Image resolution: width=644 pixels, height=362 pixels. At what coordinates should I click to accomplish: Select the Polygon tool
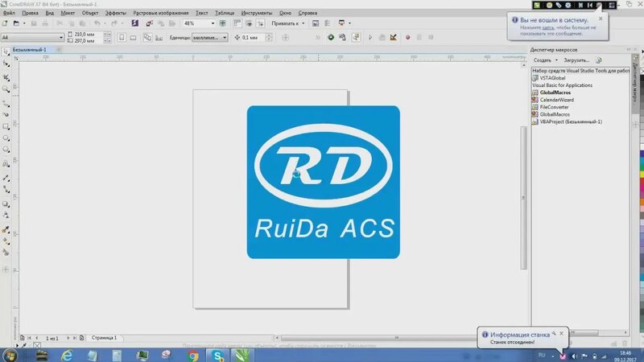point(6,150)
